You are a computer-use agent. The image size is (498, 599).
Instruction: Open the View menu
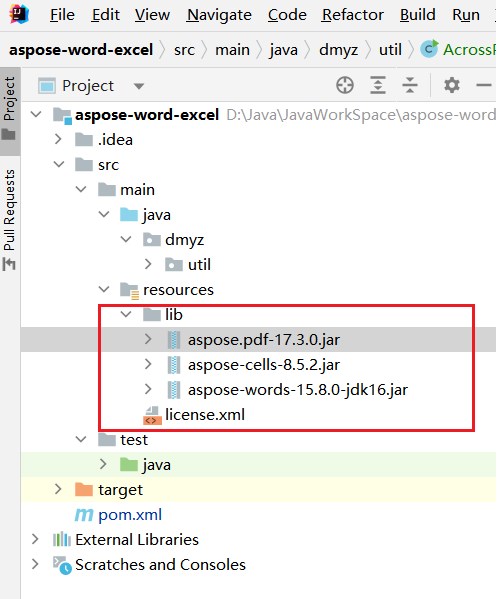(x=152, y=15)
